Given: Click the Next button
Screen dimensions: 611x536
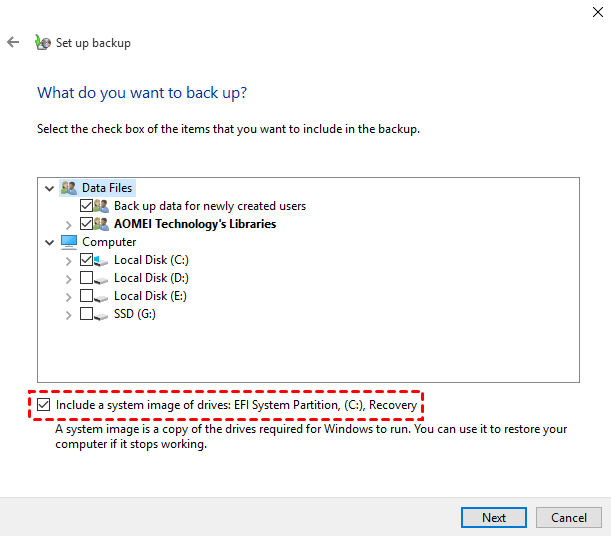Looking at the screenshot, I should 494,518.
